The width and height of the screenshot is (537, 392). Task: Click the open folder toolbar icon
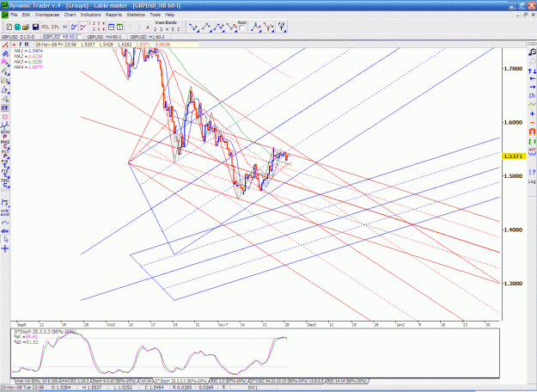(x=26, y=27)
